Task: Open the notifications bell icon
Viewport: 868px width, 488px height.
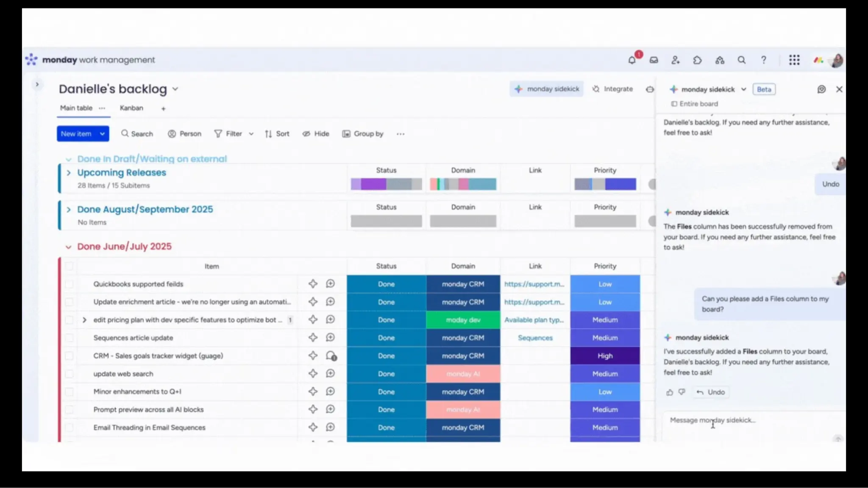Action: [632, 60]
